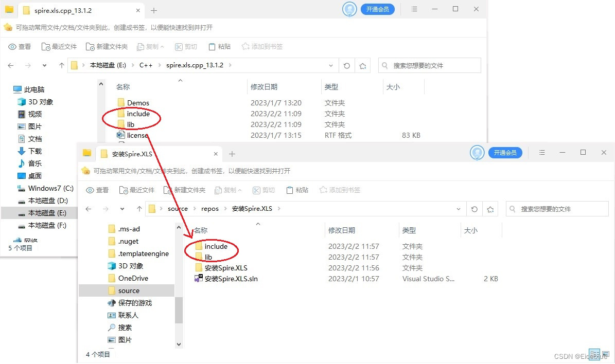Click 最近文件 in the 安装Spire.XLS window toolbar
The height and width of the screenshot is (364, 615).
(x=137, y=190)
